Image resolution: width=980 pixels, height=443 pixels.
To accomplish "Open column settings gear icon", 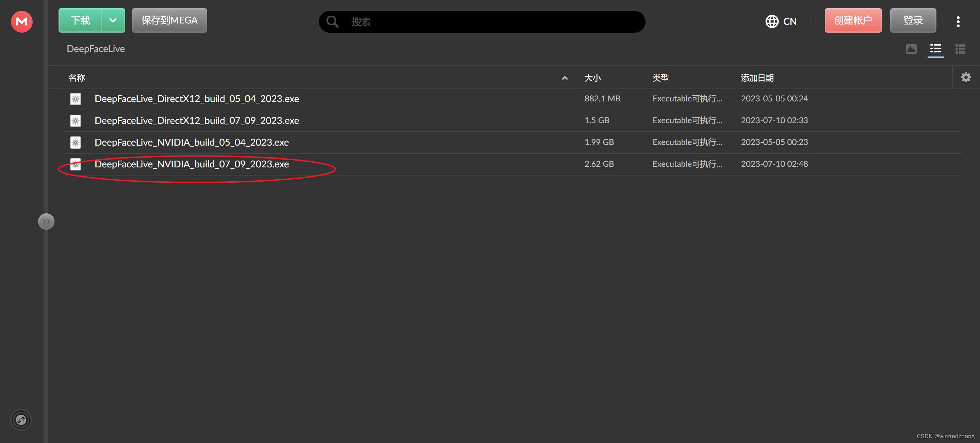I will click(x=966, y=78).
